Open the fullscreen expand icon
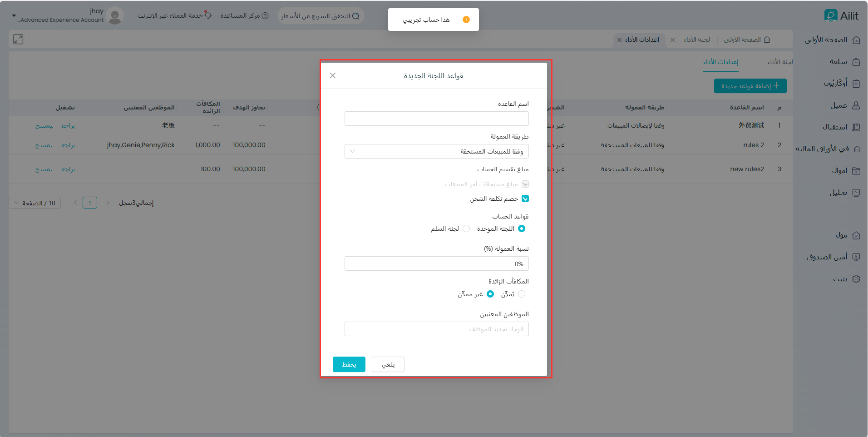The height and width of the screenshot is (437, 868). [x=18, y=40]
